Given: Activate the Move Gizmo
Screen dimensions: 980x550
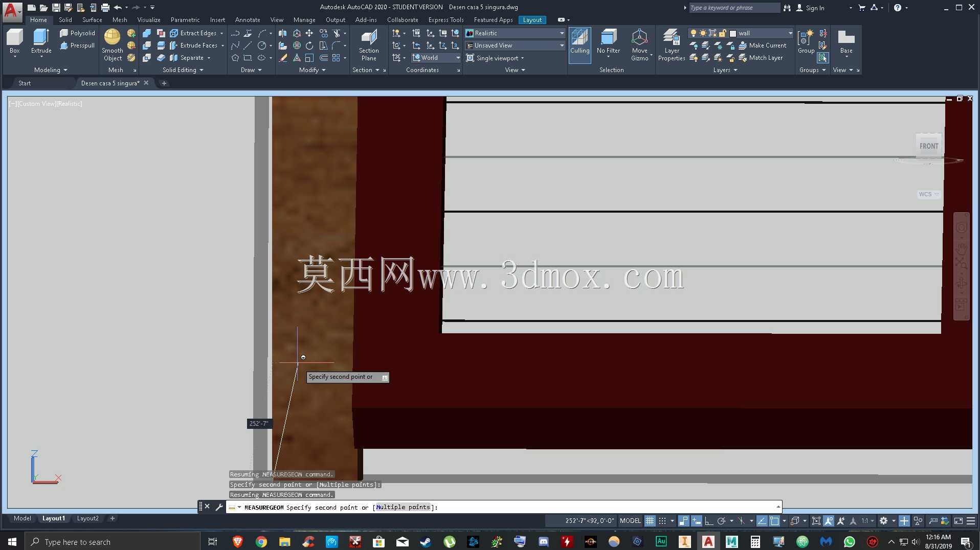Looking at the screenshot, I should (x=639, y=45).
